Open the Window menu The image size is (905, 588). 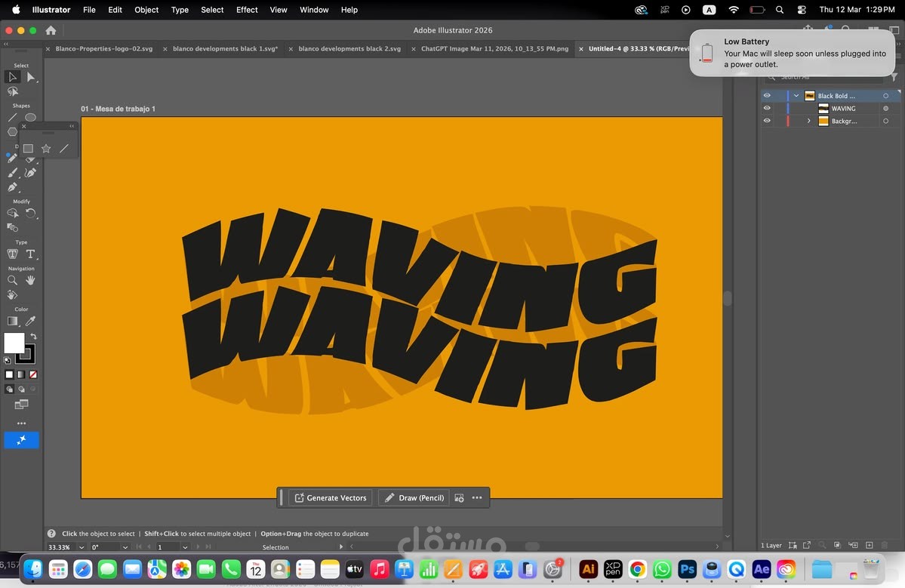tap(314, 10)
